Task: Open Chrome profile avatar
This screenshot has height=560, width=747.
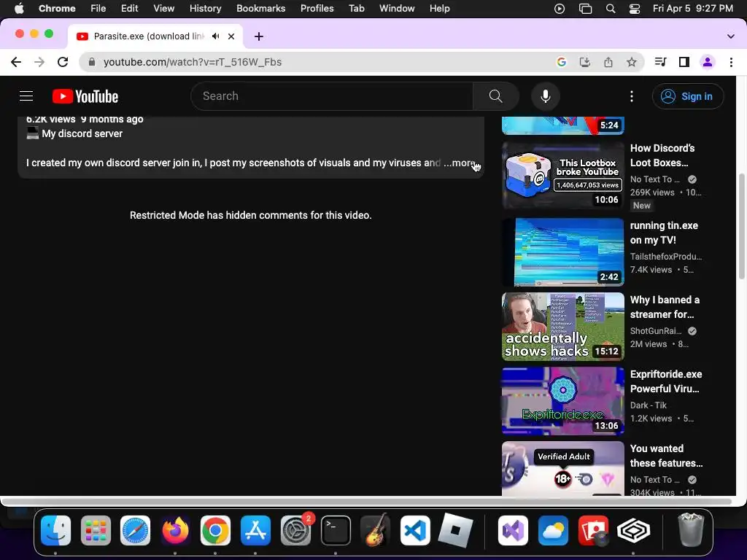Action: click(708, 62)
